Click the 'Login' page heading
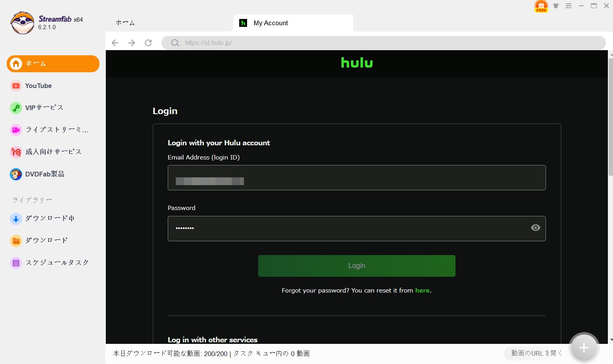Viewport: 613px width, 364px height. click(x=165, y=111)
